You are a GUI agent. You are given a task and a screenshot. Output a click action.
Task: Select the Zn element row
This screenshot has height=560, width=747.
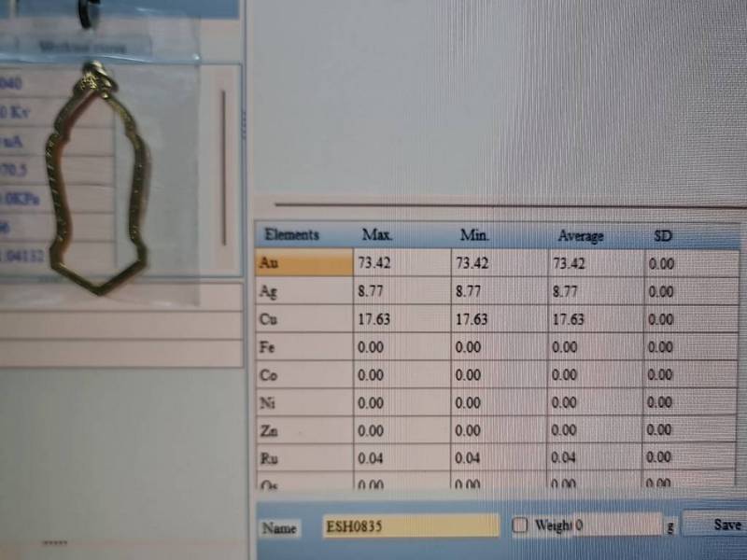click(x=303, y=430)
